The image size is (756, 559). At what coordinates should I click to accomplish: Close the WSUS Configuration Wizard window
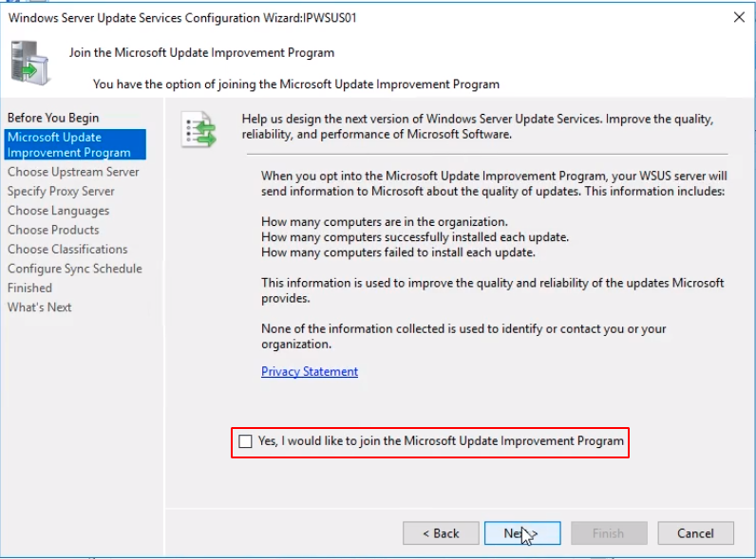(x=739, y=17)
